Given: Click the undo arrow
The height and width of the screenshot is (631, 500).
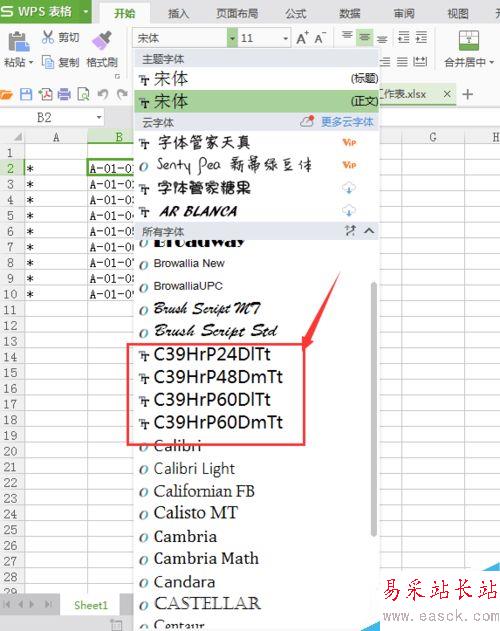Looking at the screenshot, I should point(103,95).
